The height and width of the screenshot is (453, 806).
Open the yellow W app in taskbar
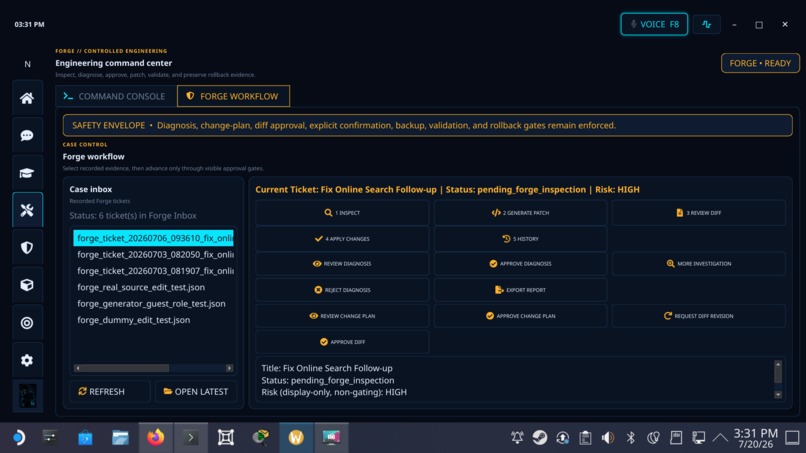pos(296,438)
